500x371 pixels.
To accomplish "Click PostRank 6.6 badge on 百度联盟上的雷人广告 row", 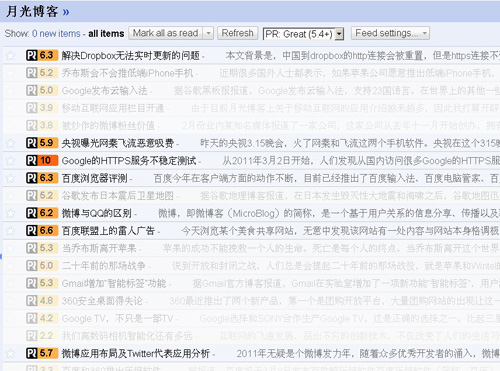I will click(x=42, y=231).
